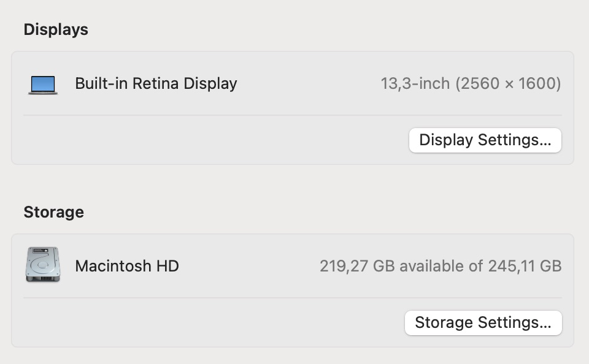The width and height of the screenshot is (589, 364).
Task: Select the Built-in Retina Display label
Action: [x=156, y=83]
